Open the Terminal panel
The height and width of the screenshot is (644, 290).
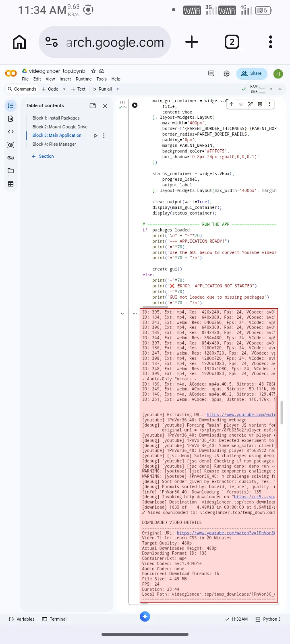pos(54,619)
